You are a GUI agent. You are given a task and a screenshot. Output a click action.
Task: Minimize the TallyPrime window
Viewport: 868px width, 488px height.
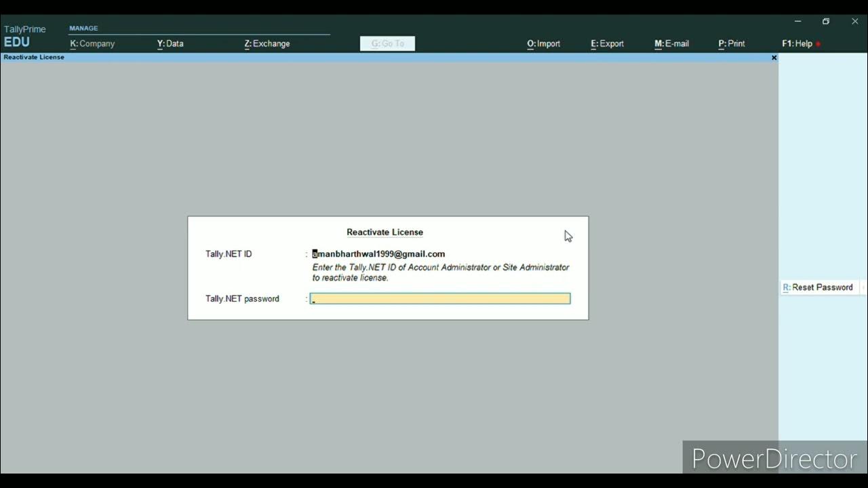[x=797, y=22]
